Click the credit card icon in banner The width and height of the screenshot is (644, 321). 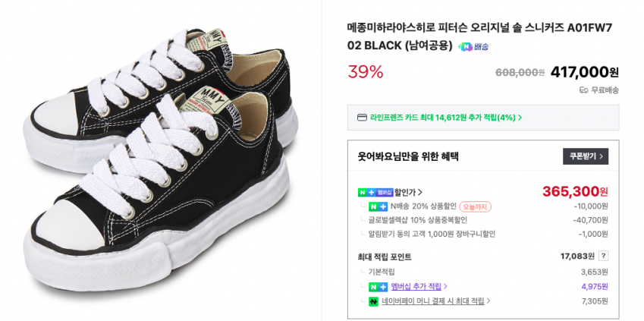pos(362,118)
